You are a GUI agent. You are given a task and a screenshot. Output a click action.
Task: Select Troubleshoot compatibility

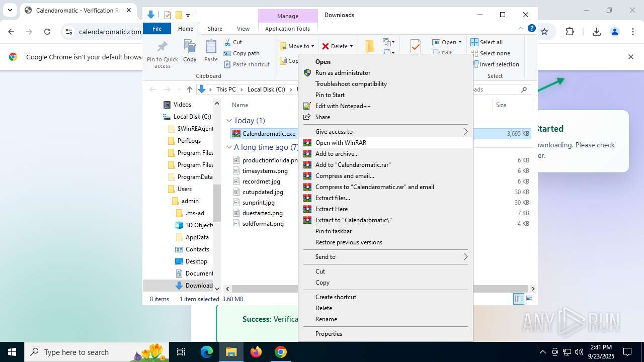pos(385,84)
